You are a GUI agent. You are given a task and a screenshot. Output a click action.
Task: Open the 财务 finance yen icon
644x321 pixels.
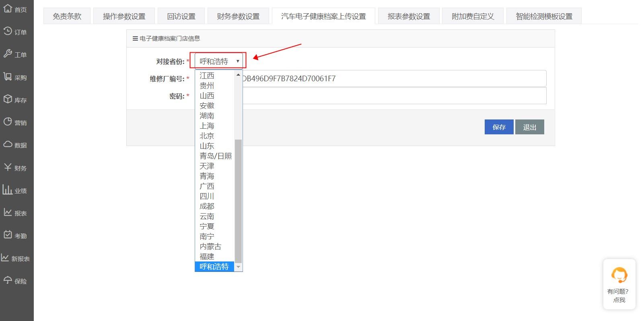click(x=8, y=167)
